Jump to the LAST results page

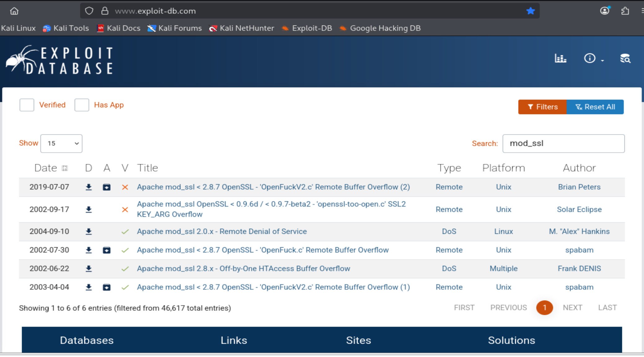coord(607,308)
